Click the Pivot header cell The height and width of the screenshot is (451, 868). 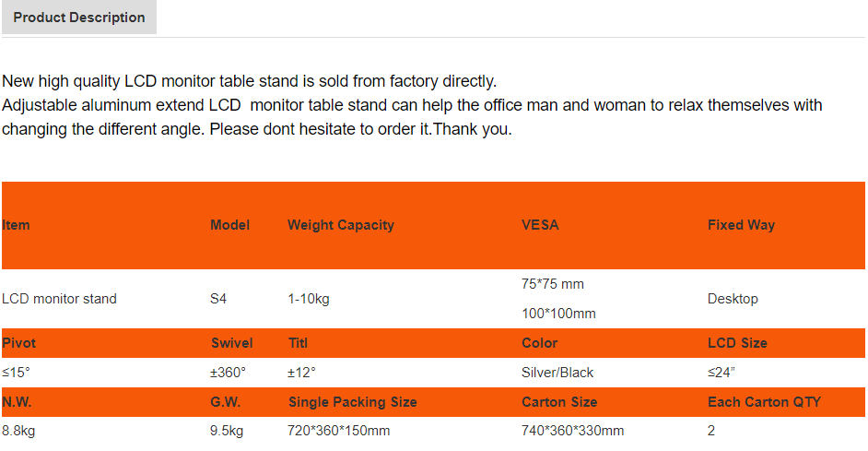[18, 343]
